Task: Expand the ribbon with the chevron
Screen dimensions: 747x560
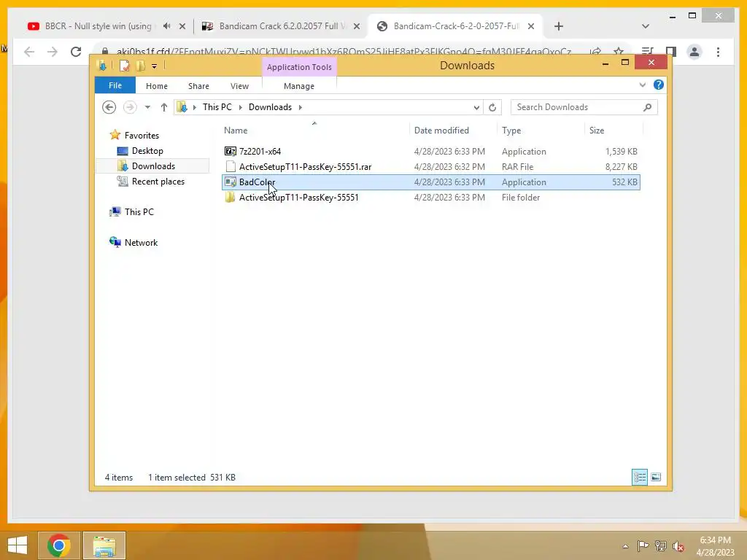Action: 642,85
